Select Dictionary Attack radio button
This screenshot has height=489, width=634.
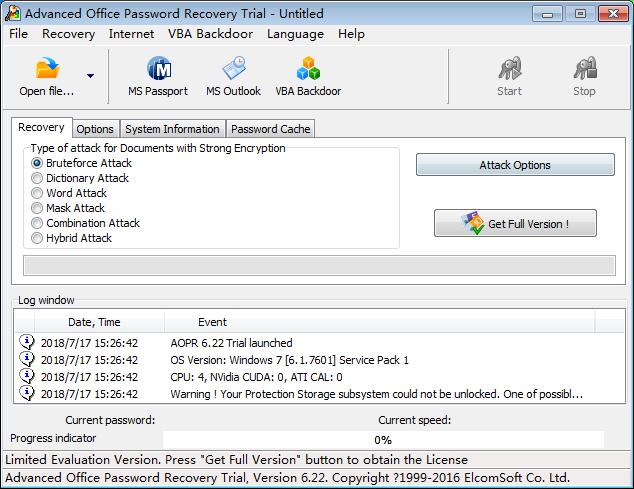tap(37, 178)
